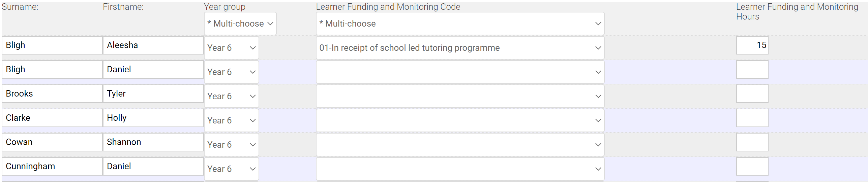Click Aleesha Bligh's hours field showing 15
Viewport: 868px width, 182px height.
tap(752, 45)
